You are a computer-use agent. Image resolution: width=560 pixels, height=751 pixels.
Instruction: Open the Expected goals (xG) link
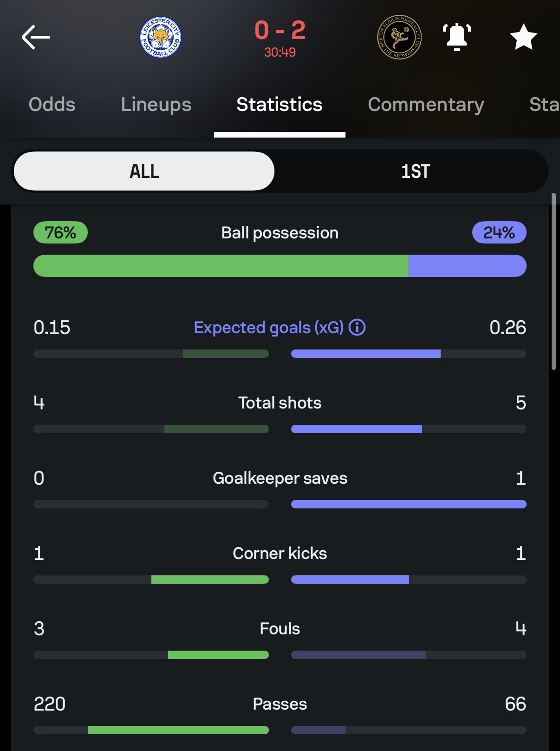click(x=269, y=328)
